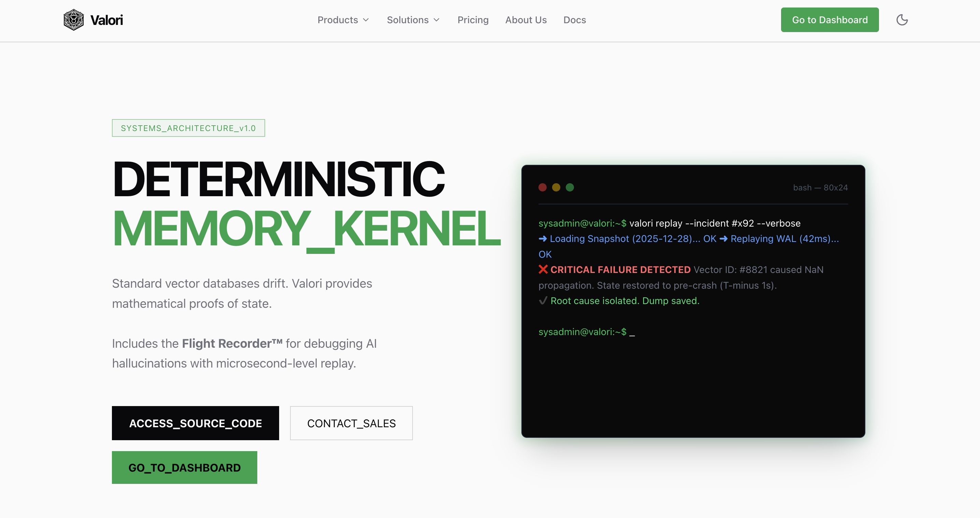980x518 pixels.
Task: Navigate to Docs
Action: tap(575, 20)
